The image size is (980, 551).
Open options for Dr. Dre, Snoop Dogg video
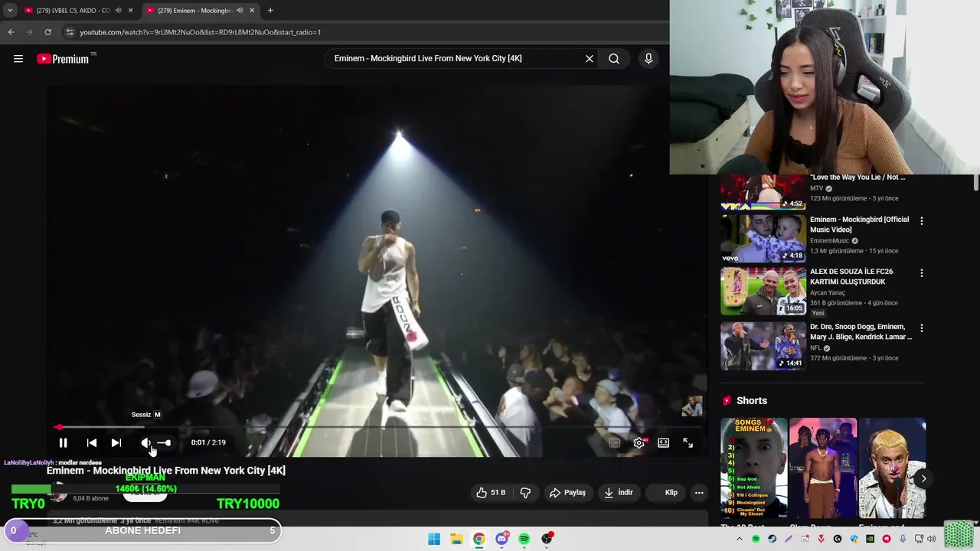(921, 328)
